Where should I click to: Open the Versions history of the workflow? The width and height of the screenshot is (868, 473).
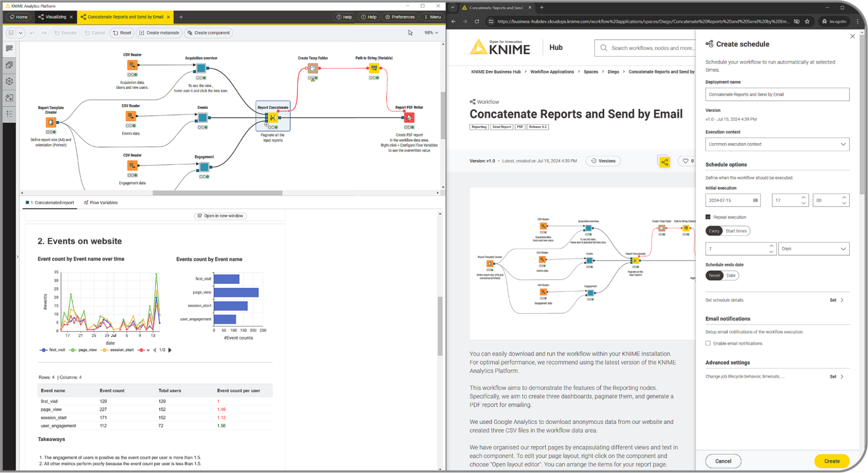[603, 161]
